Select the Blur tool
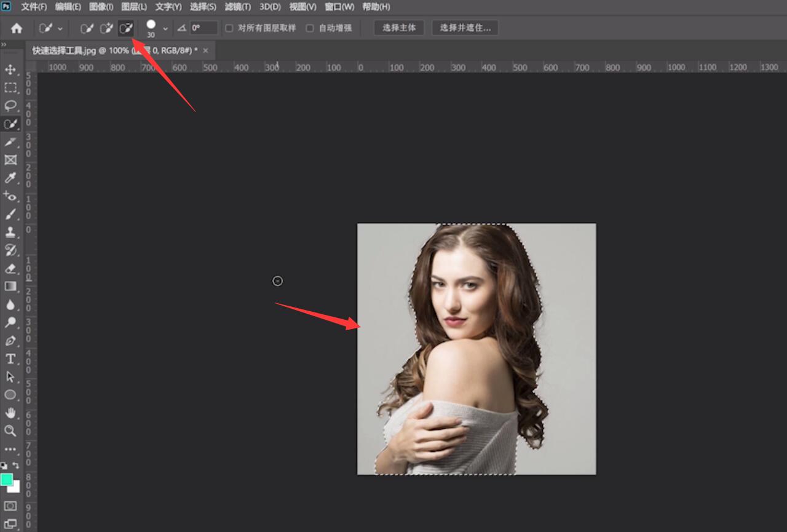Viewport: 787px width, 532px height. (10, 304)
